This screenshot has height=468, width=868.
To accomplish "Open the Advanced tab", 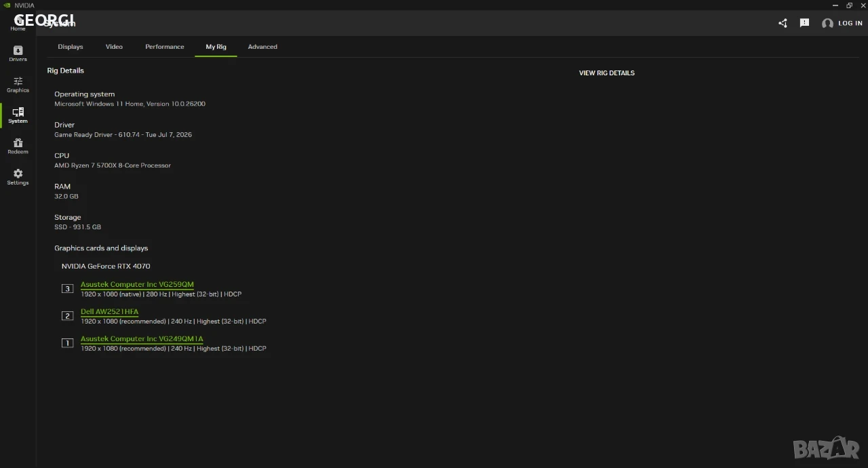I will click(262, 47).
